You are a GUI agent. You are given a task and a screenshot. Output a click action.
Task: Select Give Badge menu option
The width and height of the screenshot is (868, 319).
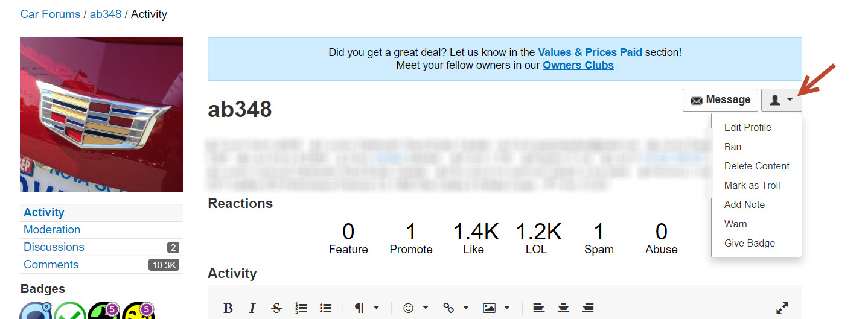(x=749, y=243)
